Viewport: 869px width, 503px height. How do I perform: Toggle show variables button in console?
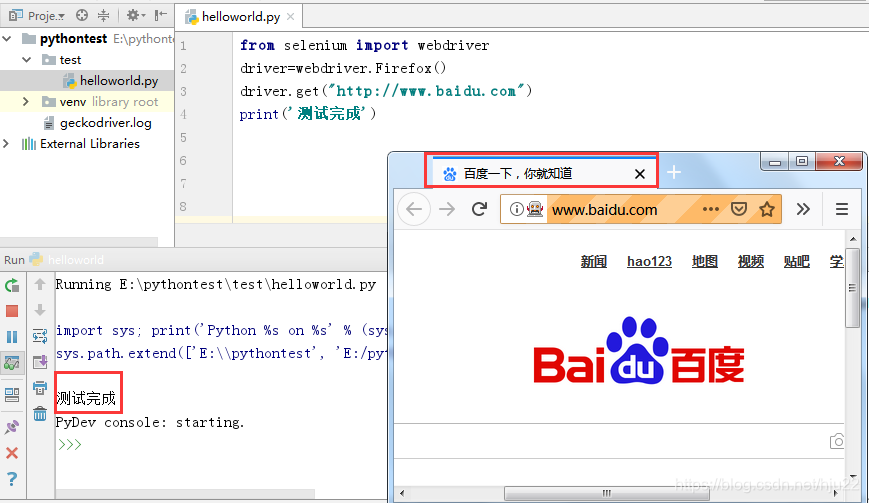point(12,363)
